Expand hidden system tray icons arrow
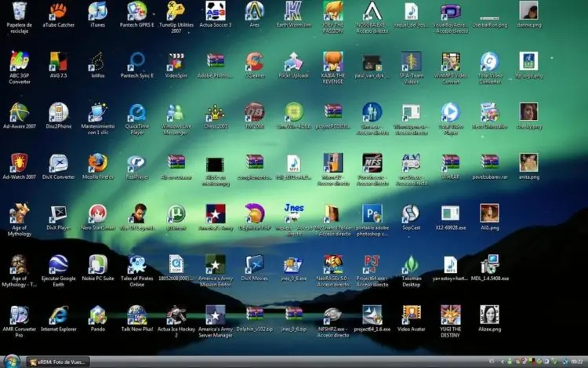Screen dimensions: 588x368 tap(503, 362)
